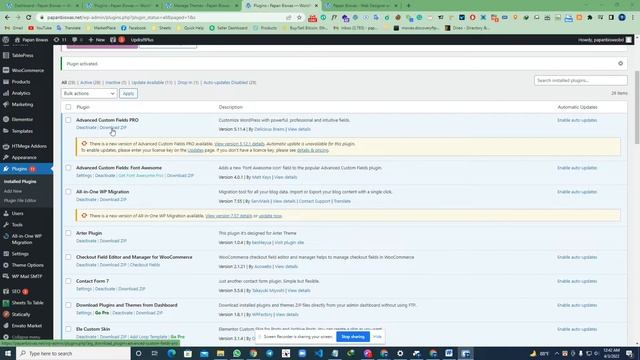The image size is (640, 360).
Task: Open the Marketing megaphone icon
Action: click(6, 104)
